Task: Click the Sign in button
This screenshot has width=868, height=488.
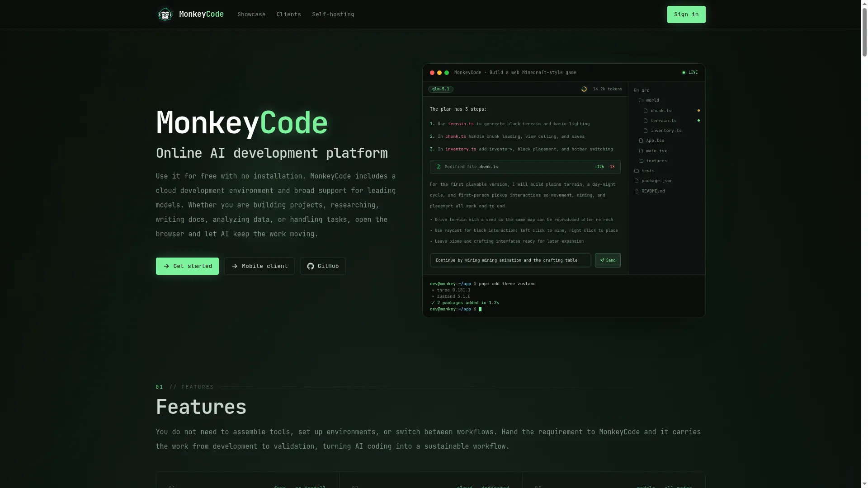Action: [x=686, y=14]
